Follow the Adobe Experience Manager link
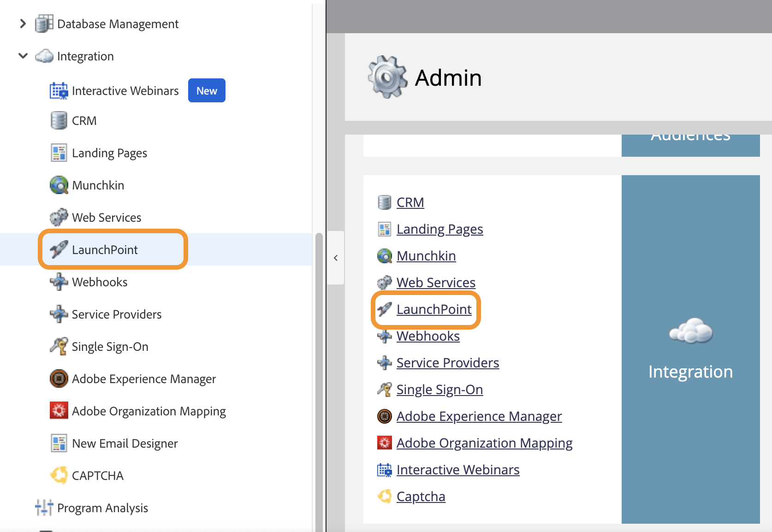The width and height of the screenshot is (772, 532). pos(479,416)
